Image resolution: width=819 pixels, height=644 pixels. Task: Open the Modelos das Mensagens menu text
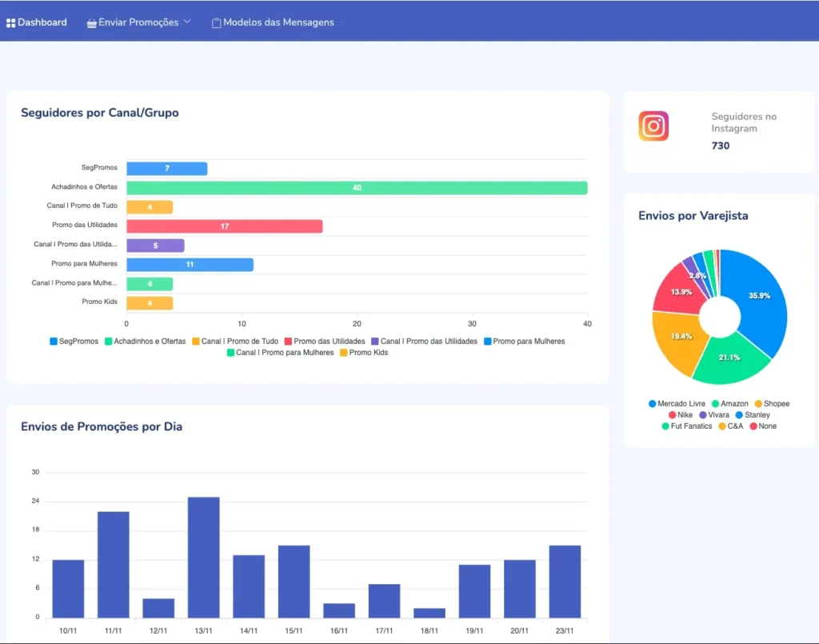[x=278, y=22]
